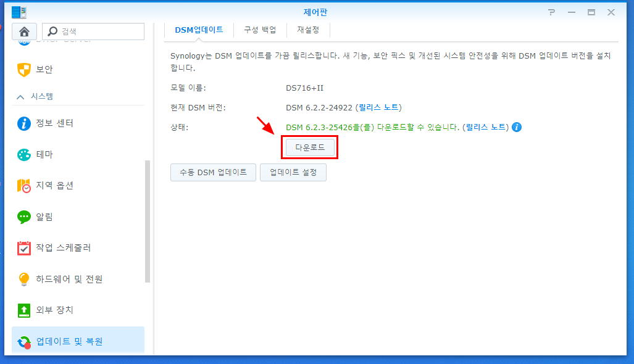Go to Control Panel home icon
This screenshot has height=364, width=634.
click(x=24, y=31)
